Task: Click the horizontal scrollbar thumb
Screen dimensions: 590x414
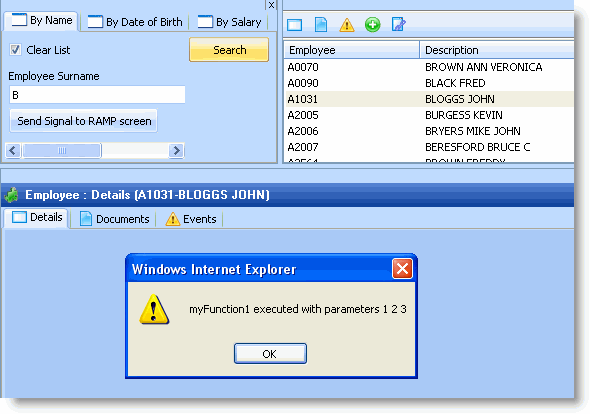Action: (x=62, y=151)
